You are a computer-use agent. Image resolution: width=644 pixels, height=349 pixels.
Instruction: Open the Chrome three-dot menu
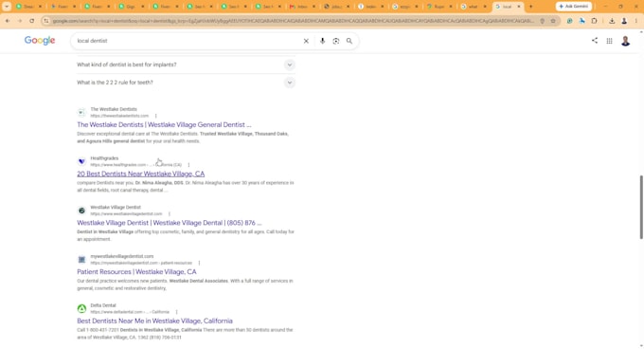click(636, 21)
